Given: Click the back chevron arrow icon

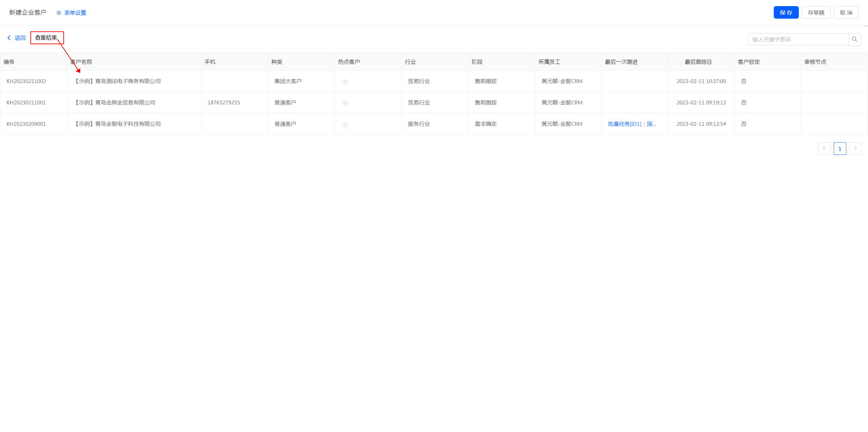Looking at the screenshot, I should pos(9,38).
